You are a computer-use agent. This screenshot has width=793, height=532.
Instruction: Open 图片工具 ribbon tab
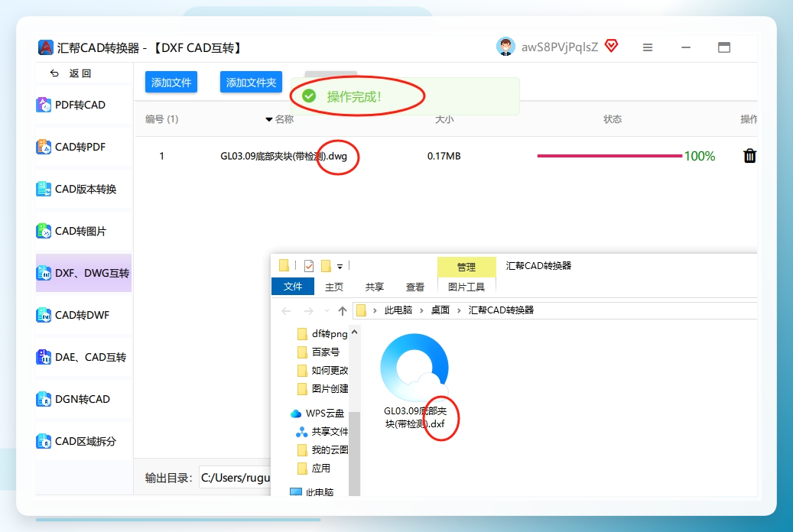pos(466,287)
